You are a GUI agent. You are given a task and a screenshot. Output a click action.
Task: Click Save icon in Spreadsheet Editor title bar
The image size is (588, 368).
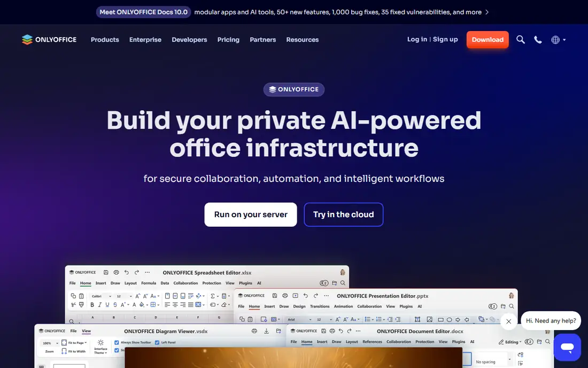(x=106, y=272)
